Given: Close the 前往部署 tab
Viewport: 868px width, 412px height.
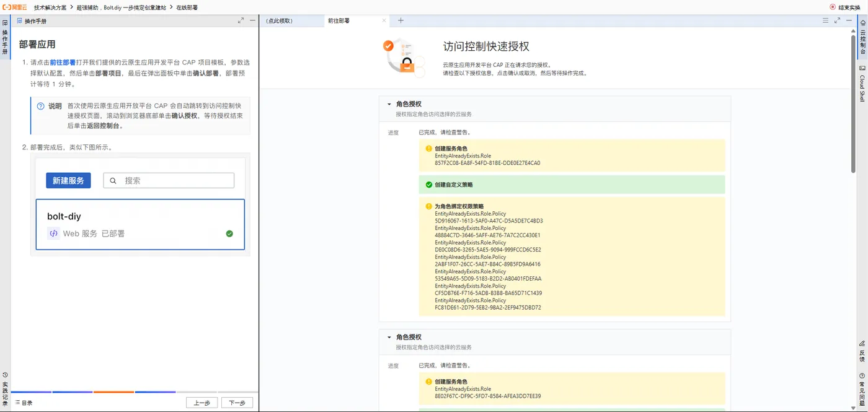Looking at the screenshot, I should tap(384, 20).
